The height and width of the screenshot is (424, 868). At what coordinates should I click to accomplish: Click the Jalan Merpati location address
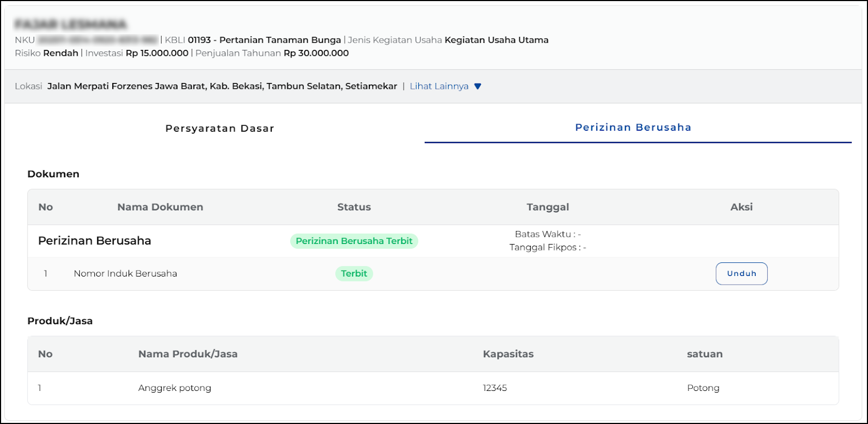click(x=222, y=86)
